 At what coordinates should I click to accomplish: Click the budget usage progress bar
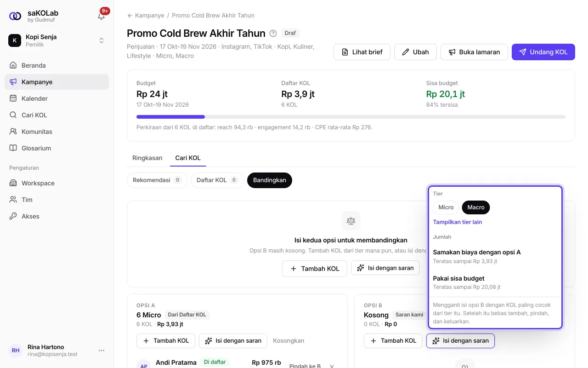pyautogui.click(x=351, y=117)
